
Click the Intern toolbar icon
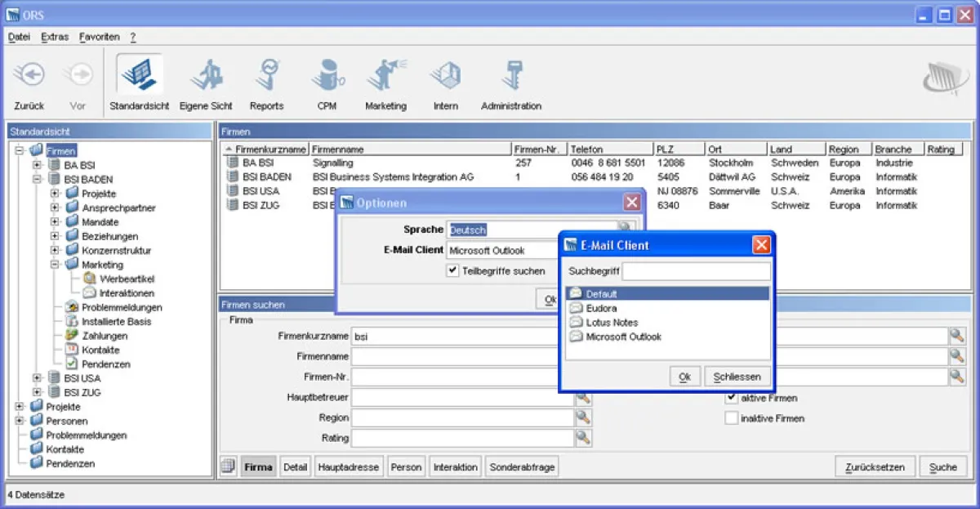pos(445,77)
